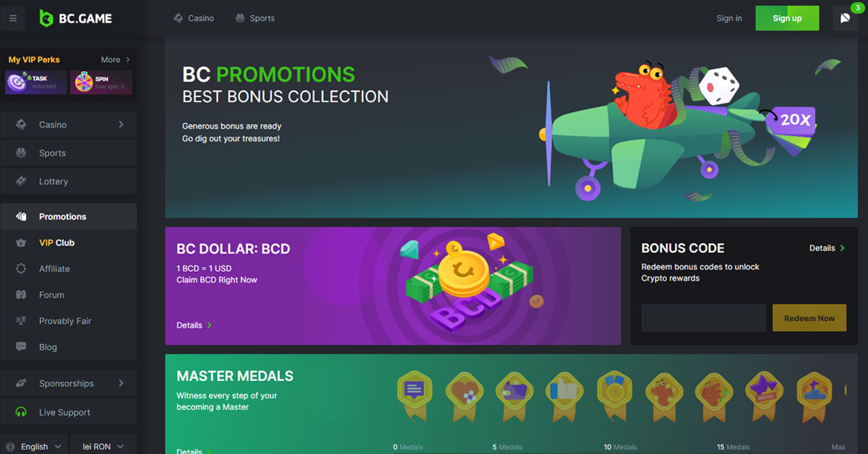Click the bonus code input field
The image size is (868, 454).
(703, 318)
